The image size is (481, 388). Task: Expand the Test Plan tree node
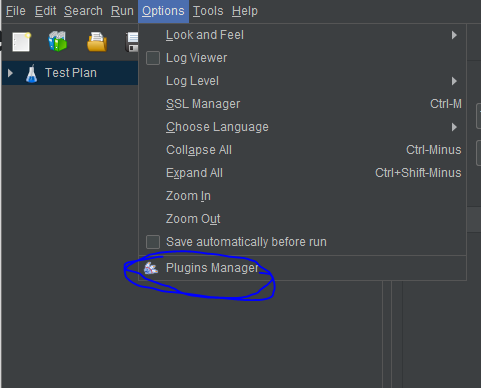coord(10,73)
